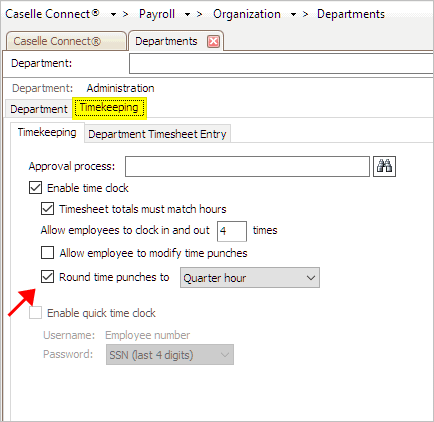This screenshot has width=434, height=422.
Task: Open the SSN (last 4 digits) password dropdown
Action: coord(170,355)
